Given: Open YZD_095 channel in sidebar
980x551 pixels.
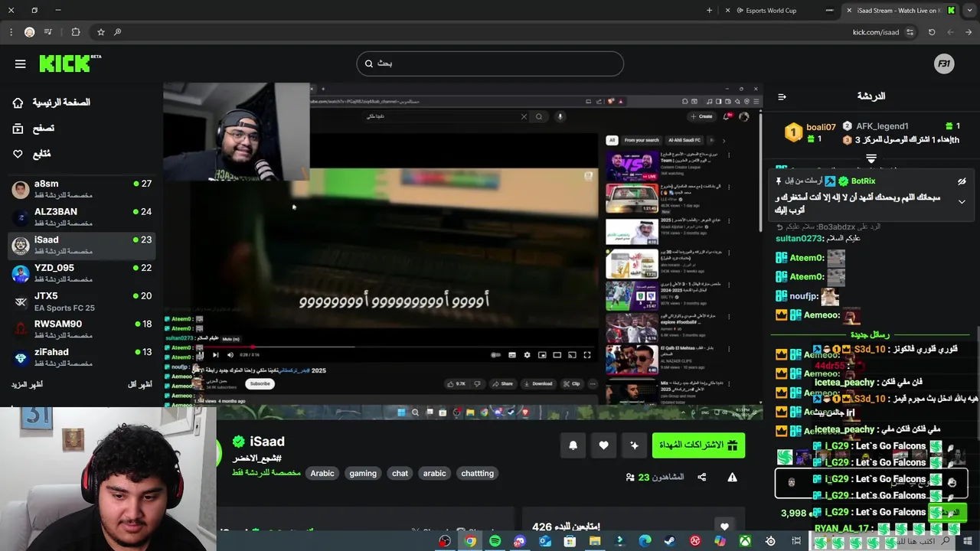Looking at the screenshot, I should (82, 273).
